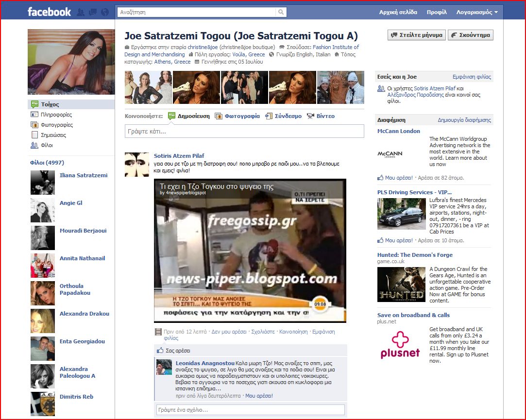This screenshot has width=526, height=420.
Task: Click the PLS Driving Services car image
Action: click(401, 214)
